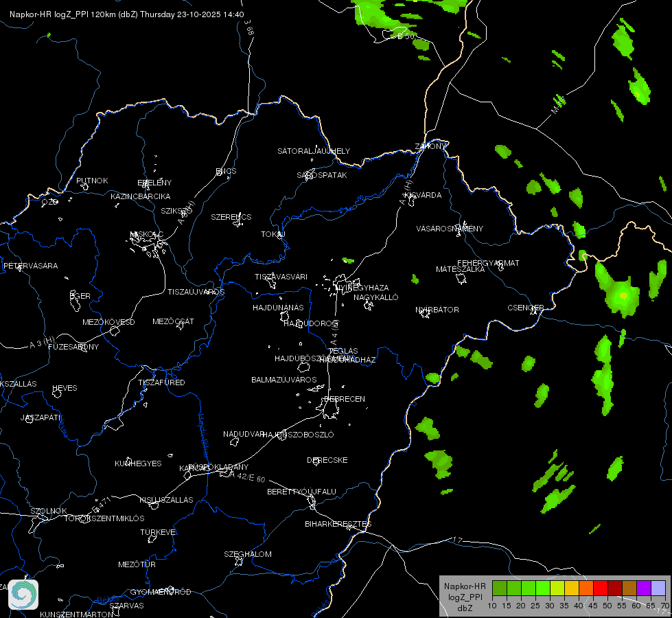
Task: Click the MEZŐKÖVESD town label
Action: pos(108,322)
